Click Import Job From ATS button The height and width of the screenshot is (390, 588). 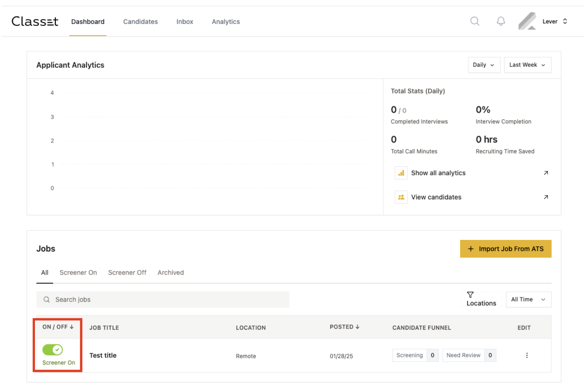coord(505,249)
